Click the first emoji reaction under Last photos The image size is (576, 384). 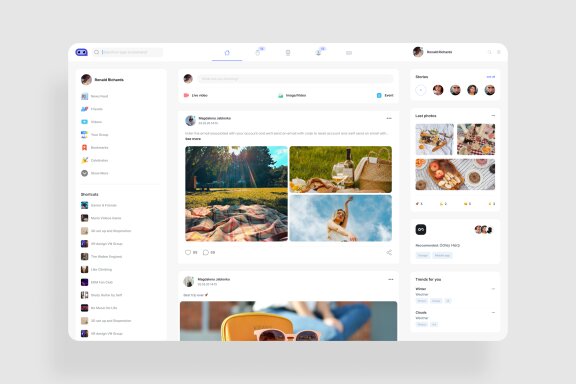[419, 204]
